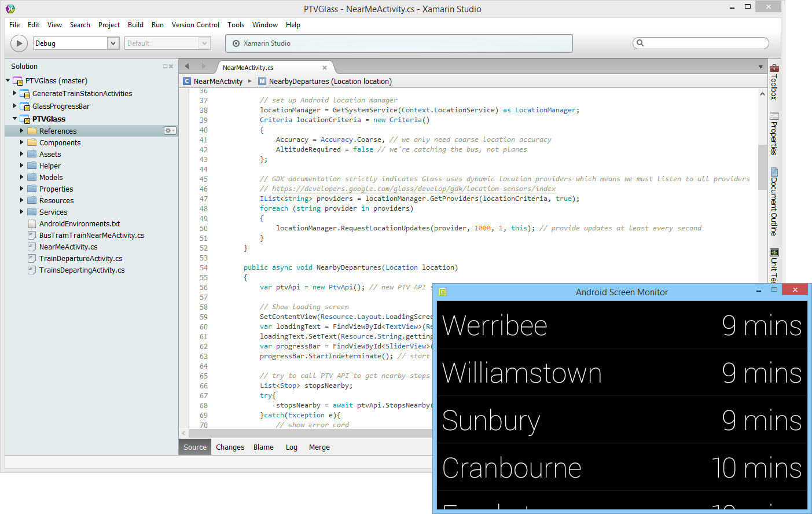
Task: Open the Build menu
Action: pos(135,25)
